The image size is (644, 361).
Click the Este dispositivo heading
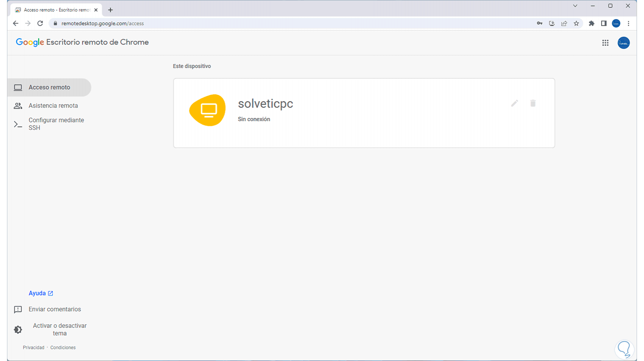click(x=192, y=66)
